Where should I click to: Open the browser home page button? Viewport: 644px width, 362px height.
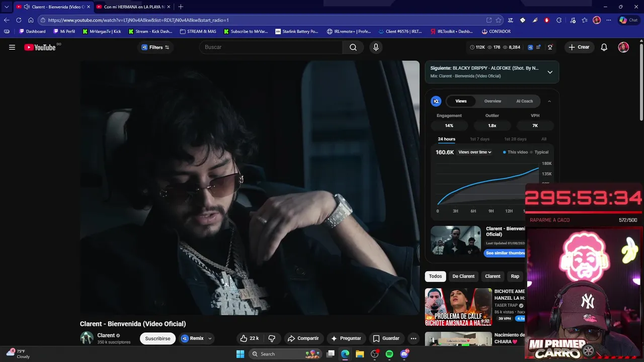coord(31,20)
